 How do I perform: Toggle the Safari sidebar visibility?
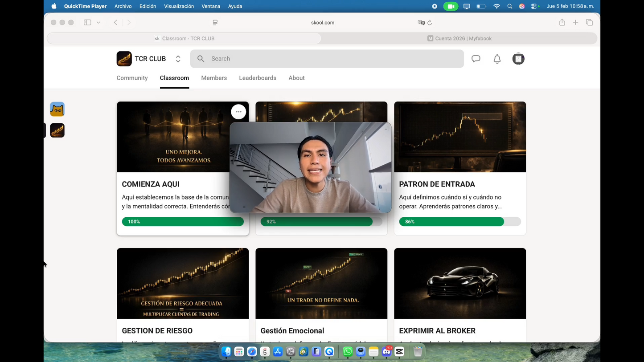(x=87, y=22)
